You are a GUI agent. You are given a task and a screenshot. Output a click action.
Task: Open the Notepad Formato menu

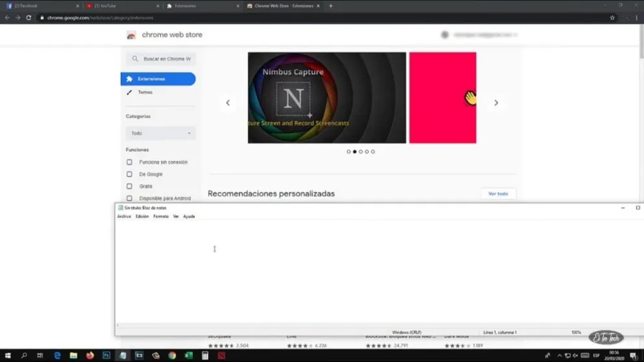(161, 216)
